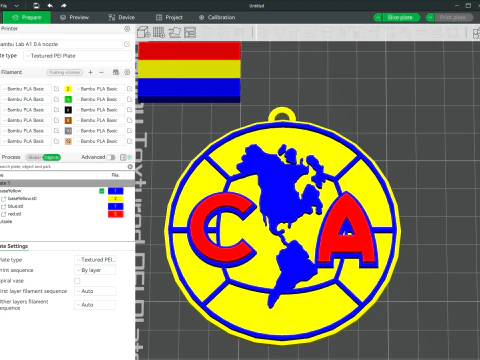Click the brown filament 8 color swatch
480x360 pixels.
(68, 120)
